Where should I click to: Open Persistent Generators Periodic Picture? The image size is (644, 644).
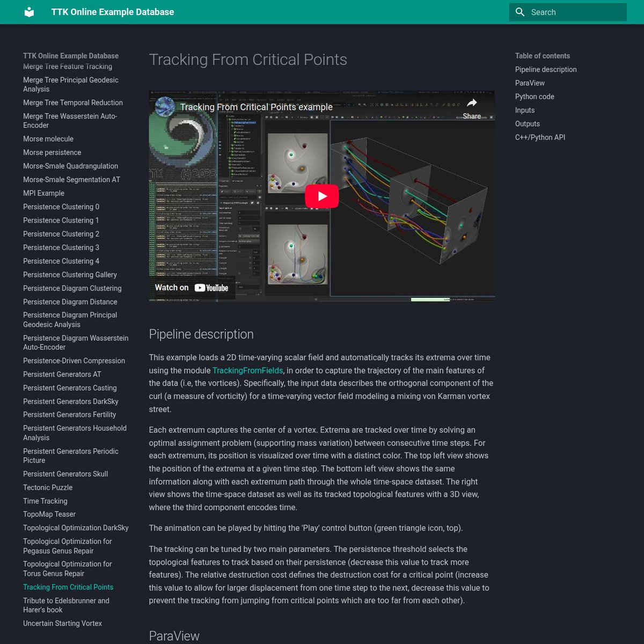(71, 456)
